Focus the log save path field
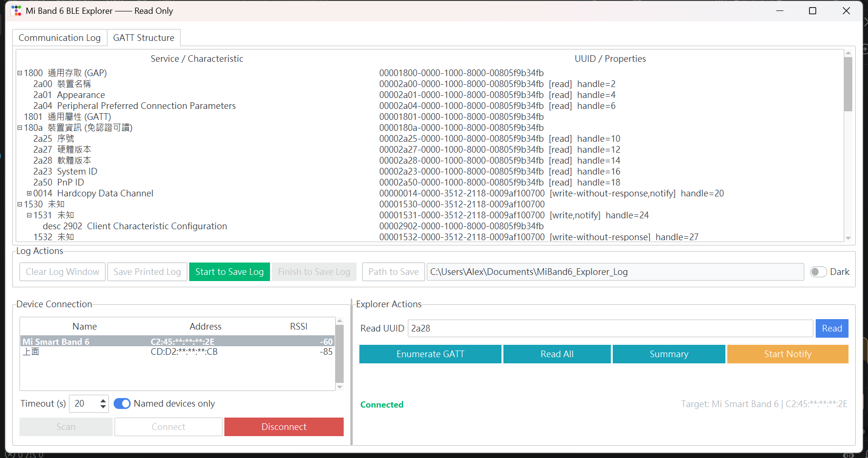Viewport: 868px width, 458px height. pyautogui.click(x=616, y=272)
